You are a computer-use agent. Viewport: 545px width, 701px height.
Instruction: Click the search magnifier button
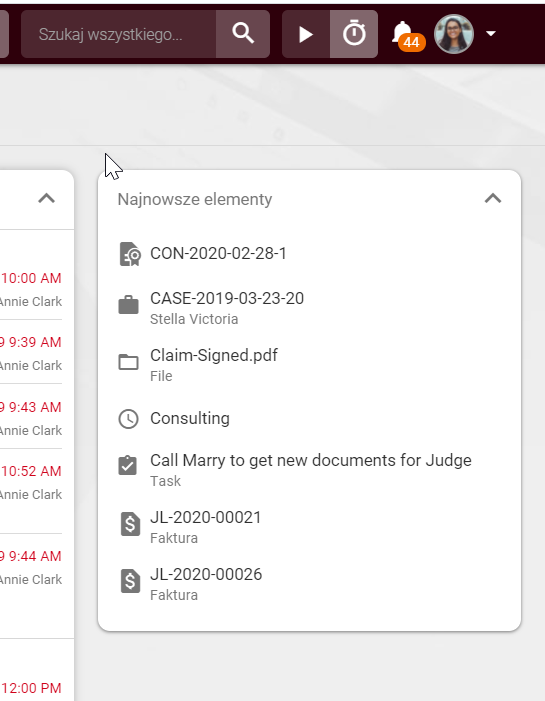coord(243,34)
